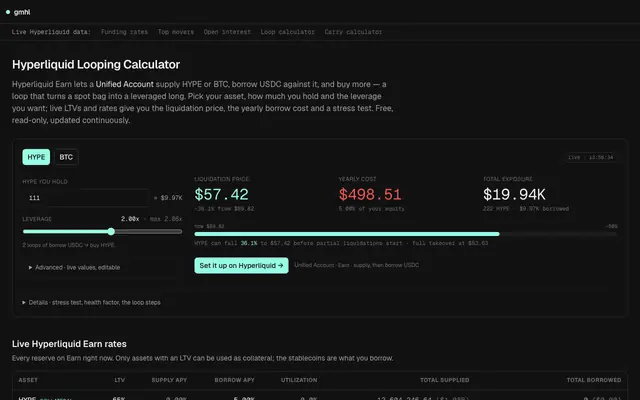Open the Open interest page
The image size is (640, 400).
(x=227, y=32)
